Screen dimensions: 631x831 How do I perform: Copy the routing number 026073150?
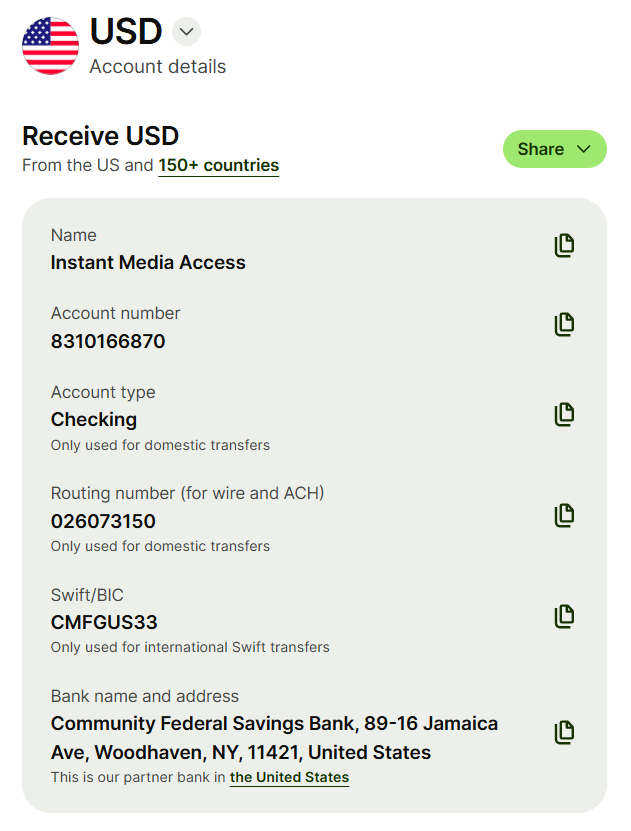(564, 515)
